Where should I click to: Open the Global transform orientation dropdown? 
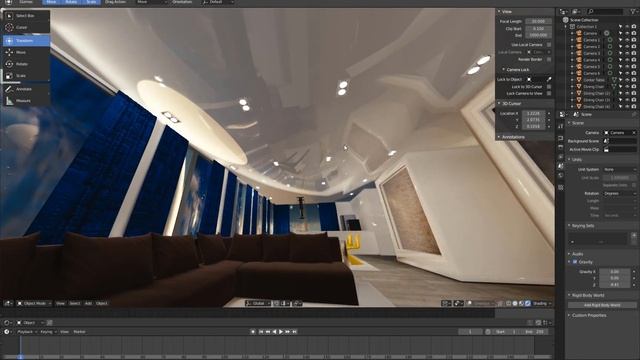click(258, 303)
